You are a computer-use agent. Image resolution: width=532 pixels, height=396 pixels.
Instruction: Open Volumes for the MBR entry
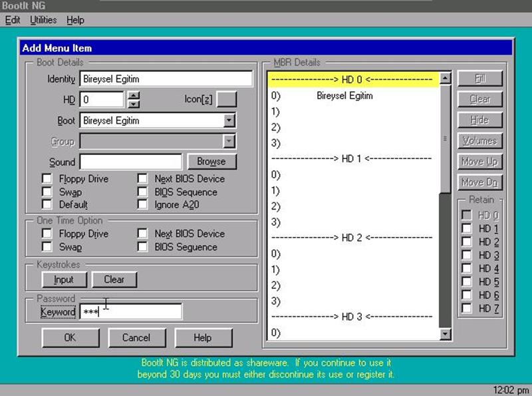(x=480, y=141)
